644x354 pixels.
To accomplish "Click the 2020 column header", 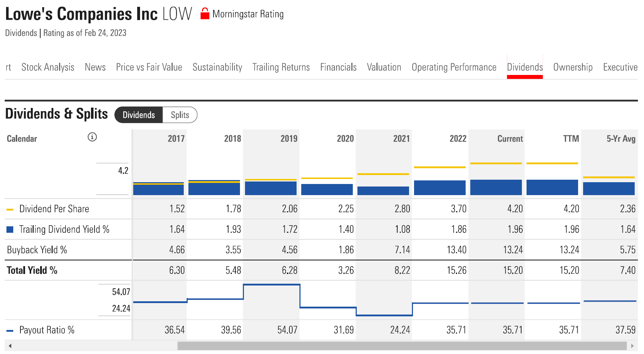I will point(345,139).
